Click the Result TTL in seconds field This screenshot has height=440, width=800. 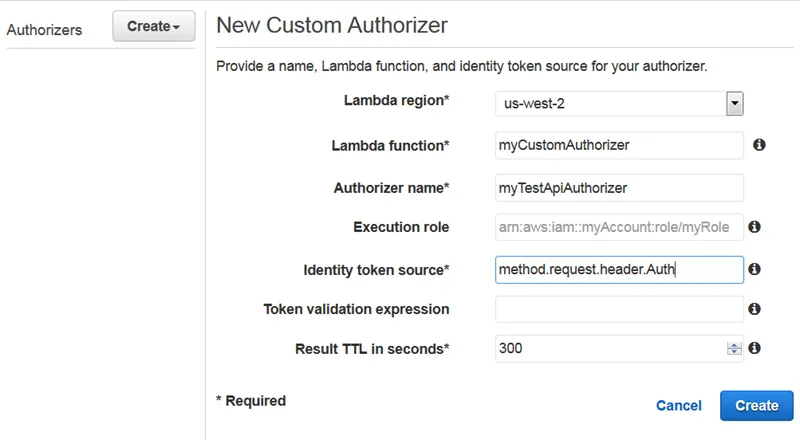click(610, 348)
